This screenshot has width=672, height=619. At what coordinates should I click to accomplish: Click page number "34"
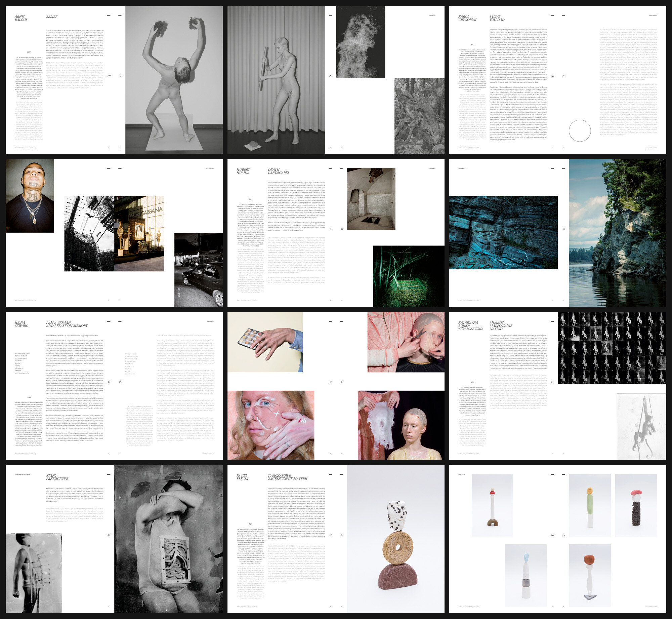click(x=109, y=382)
